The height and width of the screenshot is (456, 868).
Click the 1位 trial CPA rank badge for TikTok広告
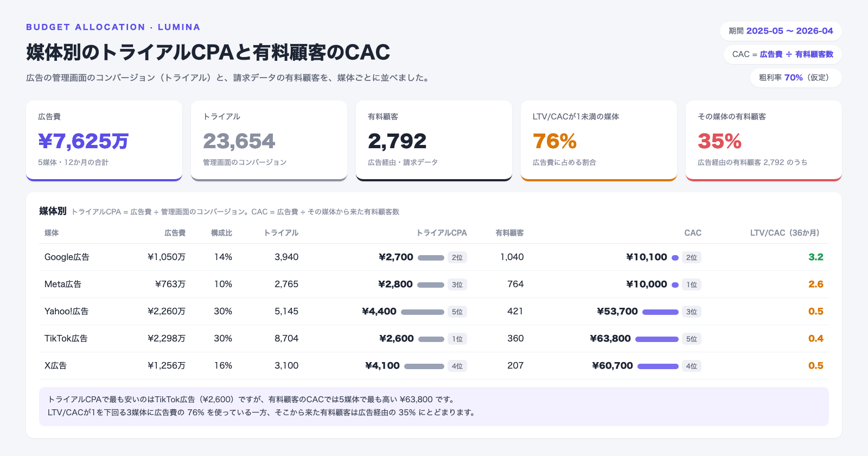pos(457,339)
